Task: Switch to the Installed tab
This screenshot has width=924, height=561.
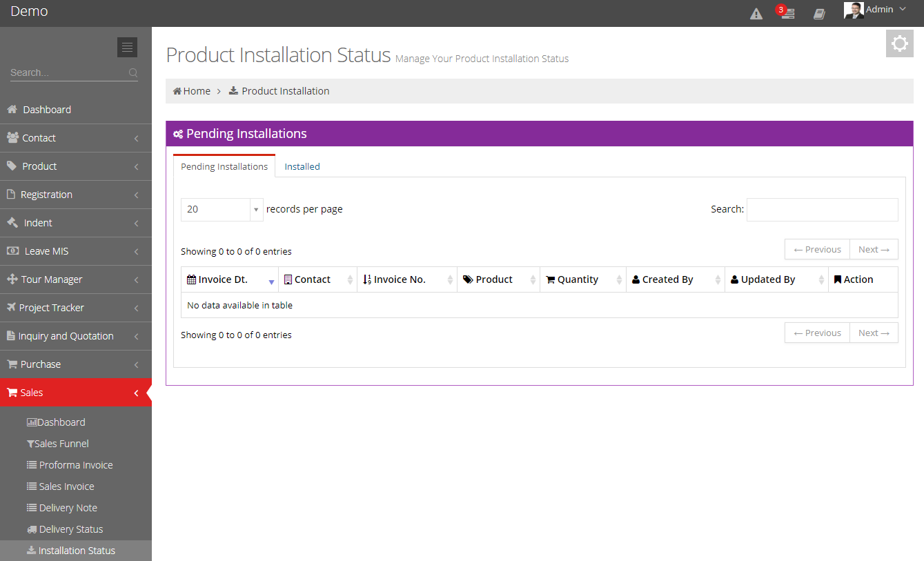Action: click(302, 166)
